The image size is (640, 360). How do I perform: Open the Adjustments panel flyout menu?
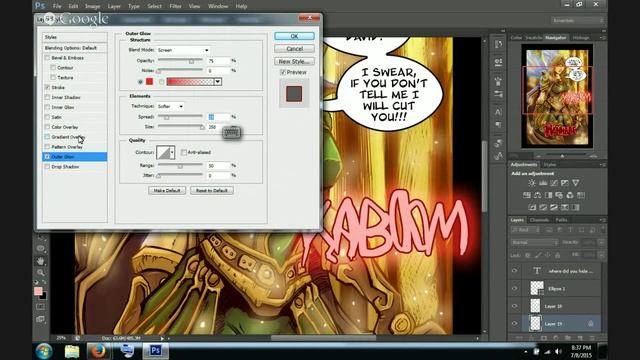click(602, 164)
